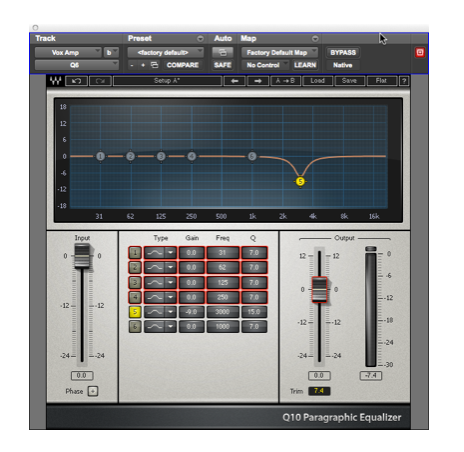Go to the next preset with the right arrow

[258, 81]
